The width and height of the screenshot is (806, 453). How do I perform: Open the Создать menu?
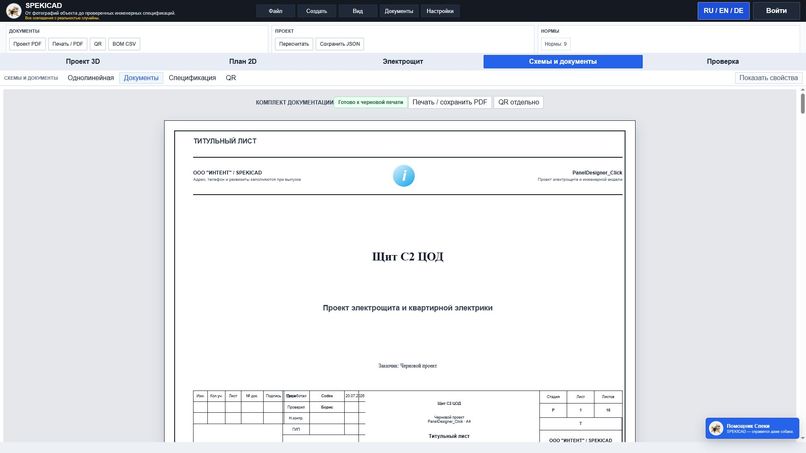(317, 11)
